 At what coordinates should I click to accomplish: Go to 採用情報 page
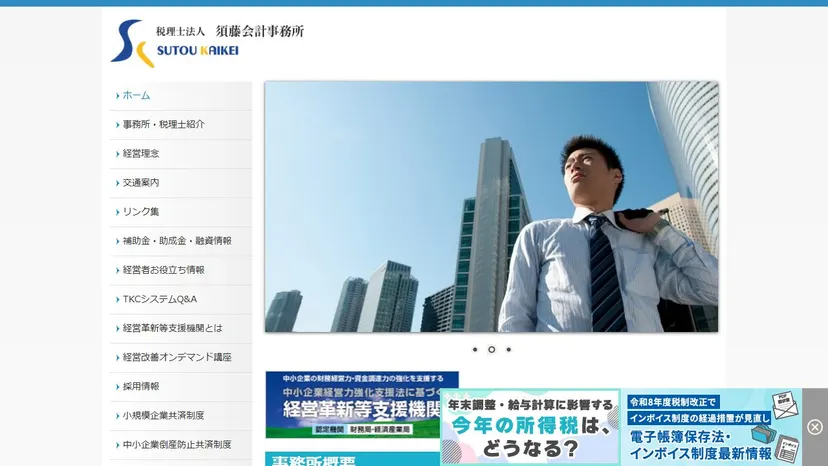(x=181, y=386)
